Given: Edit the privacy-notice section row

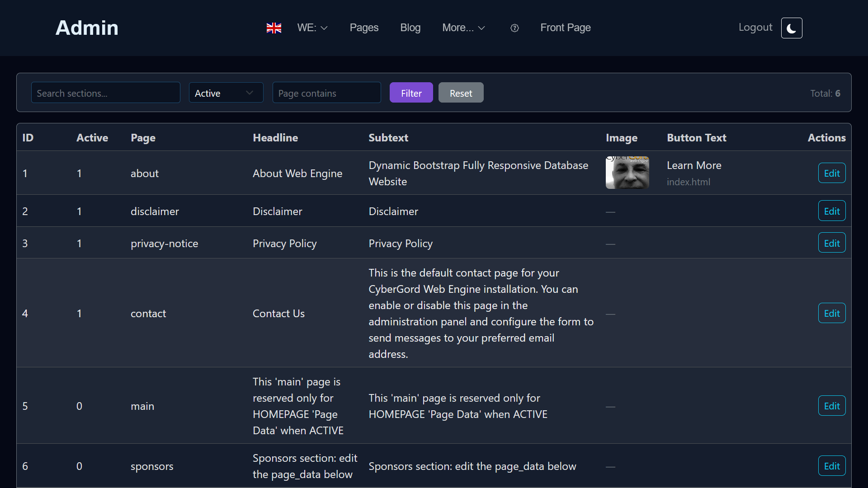Looking at the screenshot, I should pyautogui.click(x=832, y=243).
